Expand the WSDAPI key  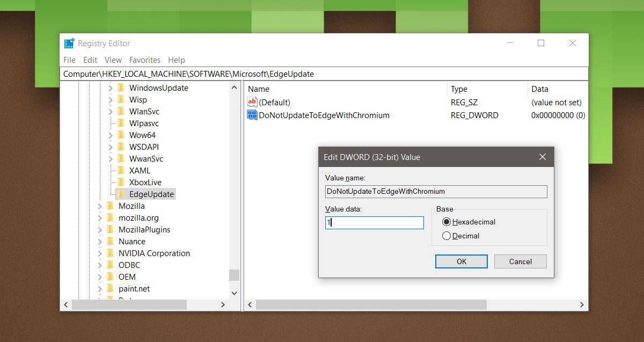(x=111, y=147)
